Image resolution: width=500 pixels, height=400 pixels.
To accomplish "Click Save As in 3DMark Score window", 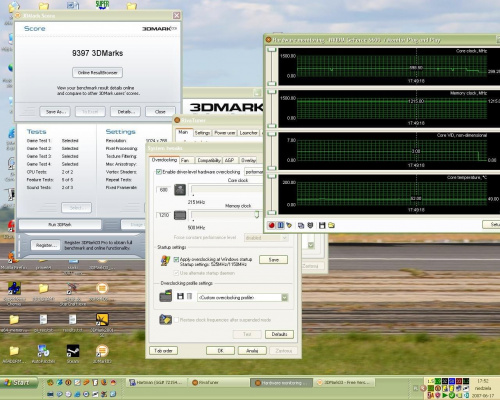I will [55, 112].
